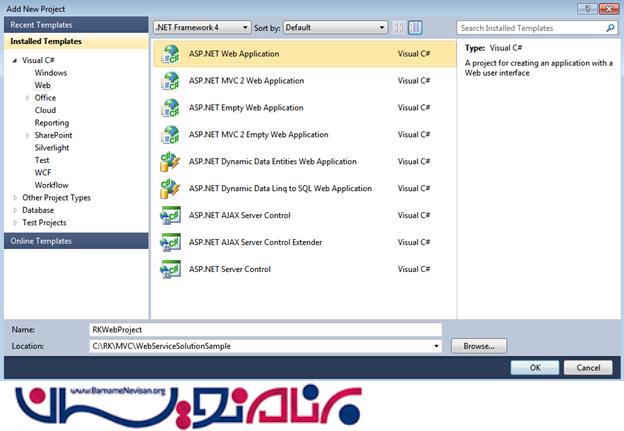Click the ASP.NET MVC 2 Empty Web Application icon
The height and width of the screenshot is (431, 624).
point(170,135)
